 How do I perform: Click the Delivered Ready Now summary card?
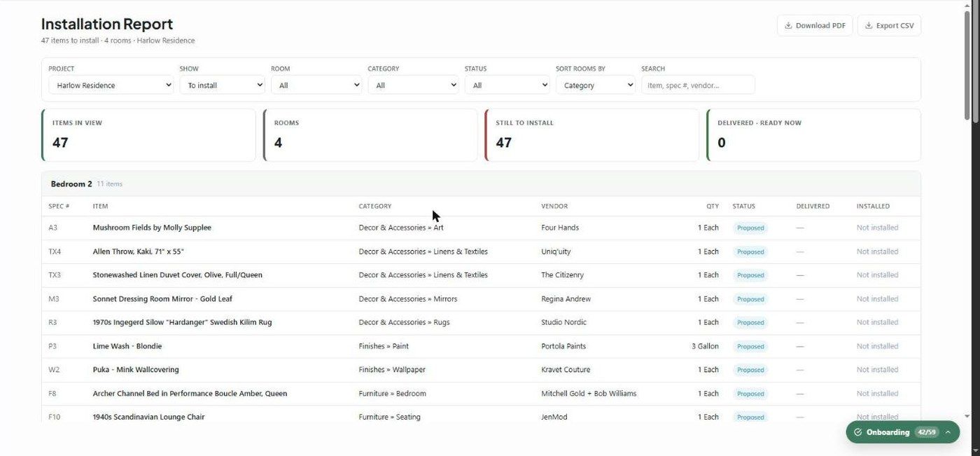tap(813, 135)
